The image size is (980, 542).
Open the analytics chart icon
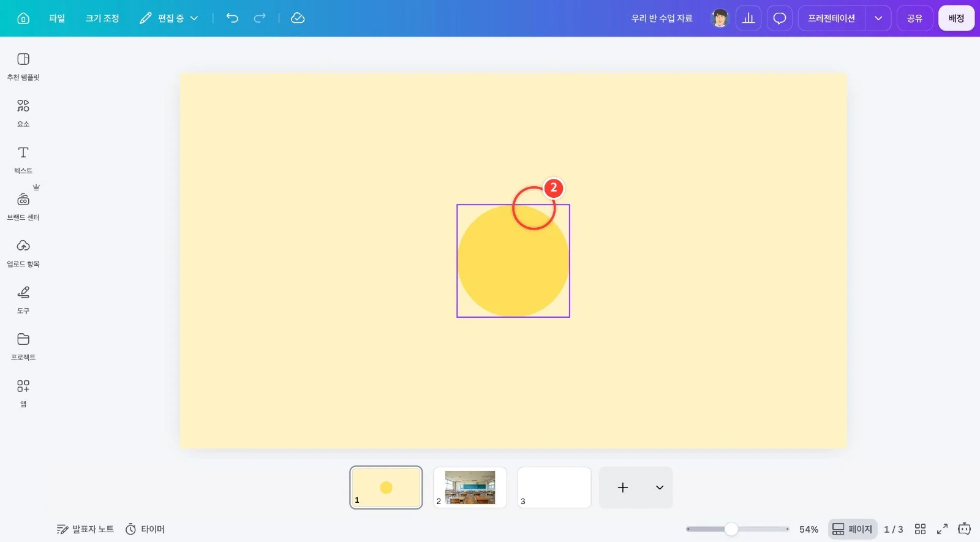tap(748, 18)
